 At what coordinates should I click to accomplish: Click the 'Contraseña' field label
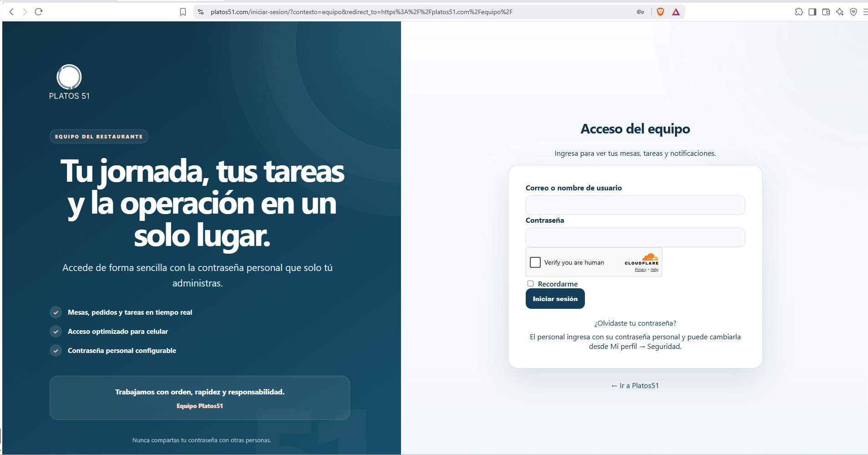(x=545, y=220)
